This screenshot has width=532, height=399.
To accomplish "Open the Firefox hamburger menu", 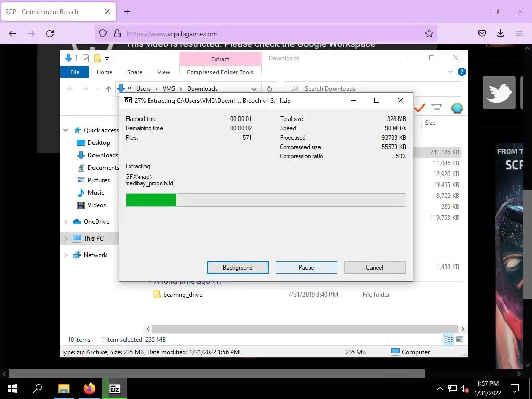I will coord(520,33).
